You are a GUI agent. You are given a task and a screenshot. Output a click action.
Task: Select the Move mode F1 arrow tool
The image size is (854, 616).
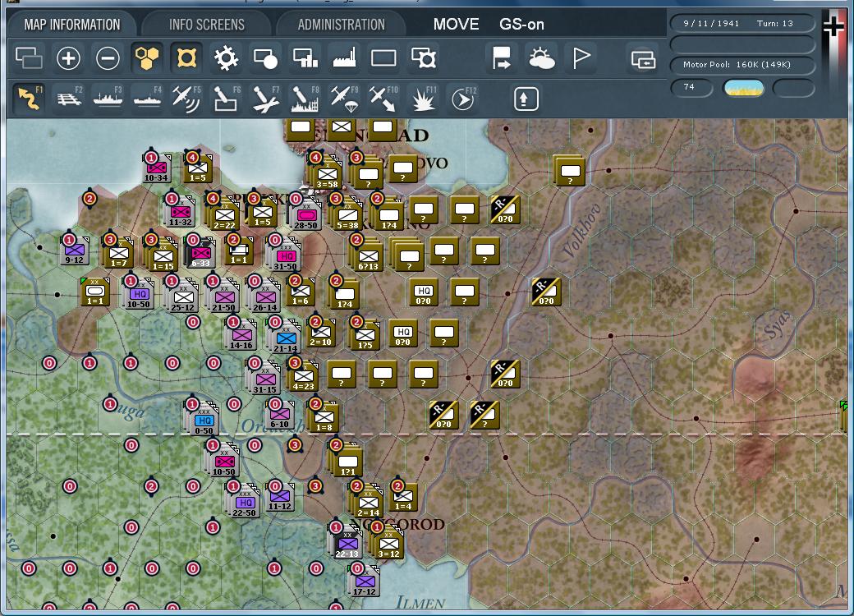tap(27, 98)
